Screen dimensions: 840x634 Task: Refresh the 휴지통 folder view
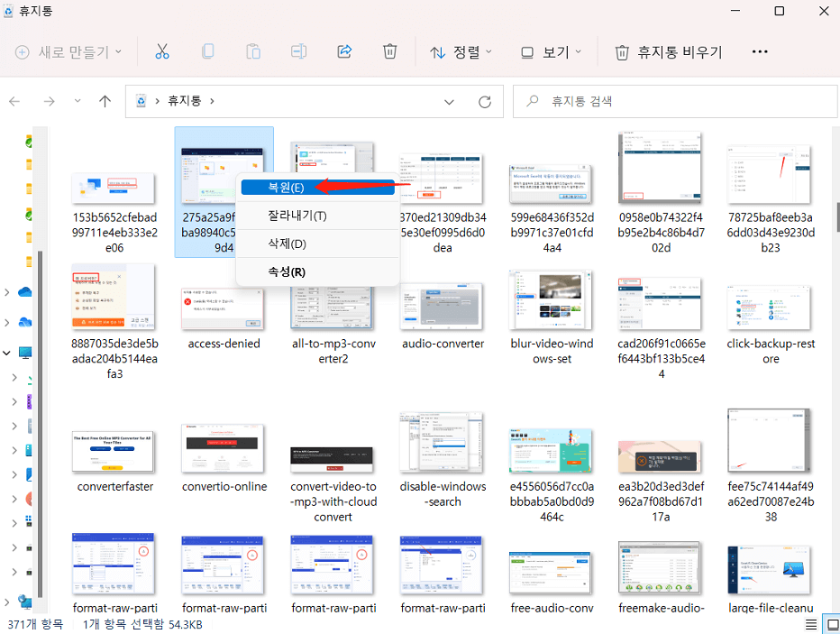pos(485,102)
